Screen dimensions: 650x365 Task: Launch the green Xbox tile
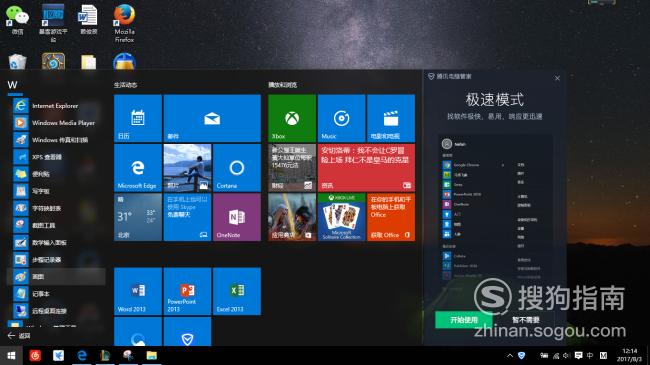pyautogui.click(x=292, y=119)
